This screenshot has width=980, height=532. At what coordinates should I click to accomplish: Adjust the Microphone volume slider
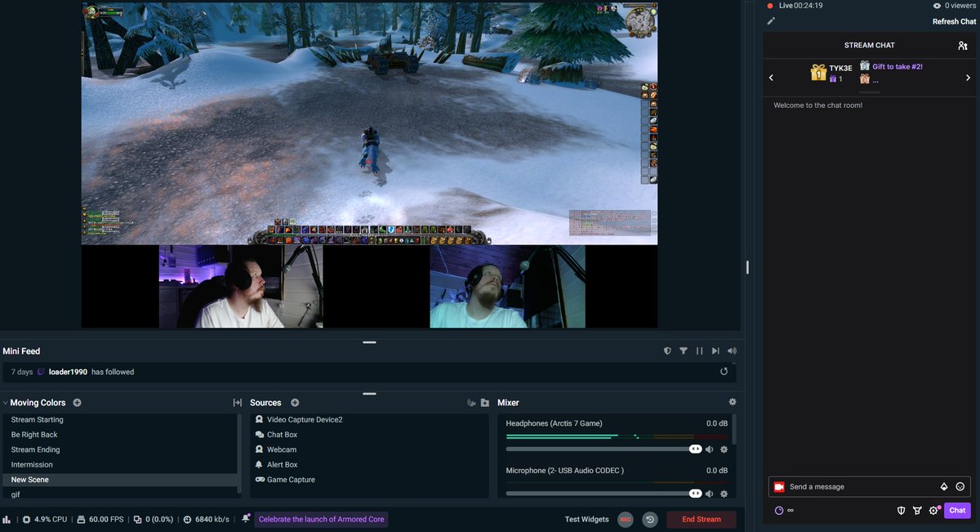coord(604,494)
